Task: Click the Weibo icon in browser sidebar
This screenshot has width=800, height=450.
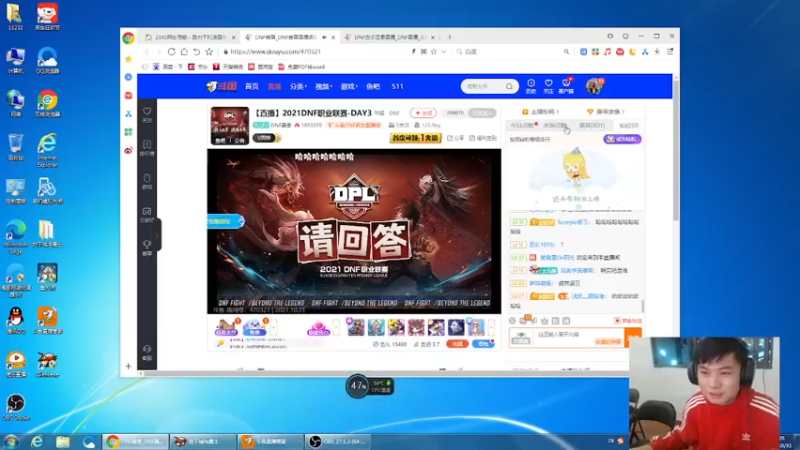Action: pos(128,151)
